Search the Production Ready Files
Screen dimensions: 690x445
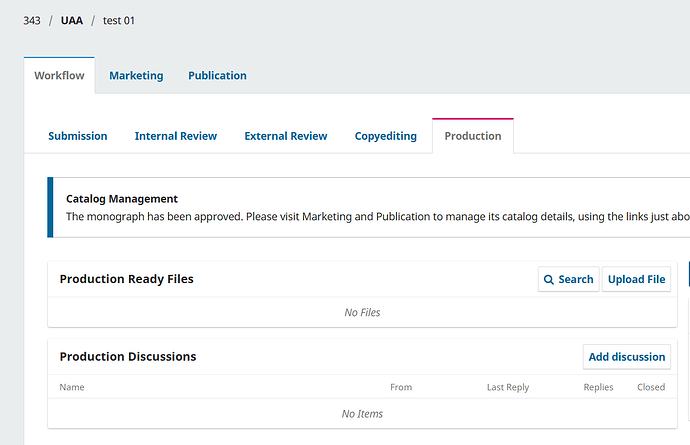[569, 279]
